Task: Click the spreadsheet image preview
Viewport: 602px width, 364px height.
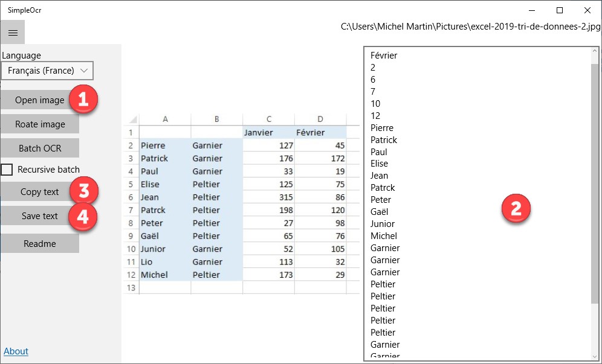Action: click(242, 203)
